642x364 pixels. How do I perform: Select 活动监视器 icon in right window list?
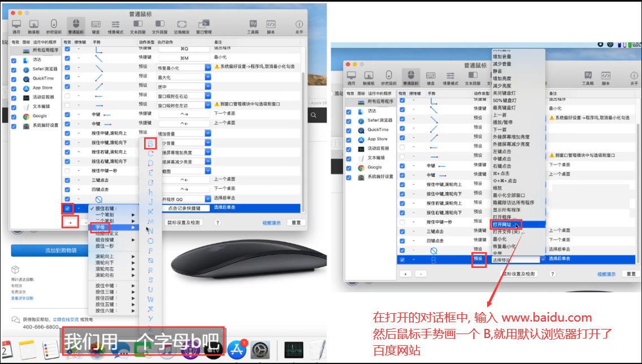pyautogui.click(x=361, y=149)
